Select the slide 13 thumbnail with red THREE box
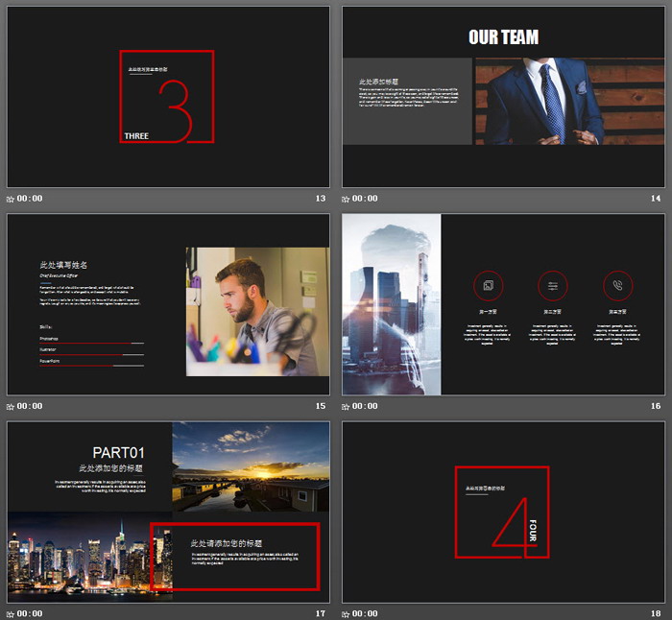This screenshot has width=672, height=620. point(168,97)
